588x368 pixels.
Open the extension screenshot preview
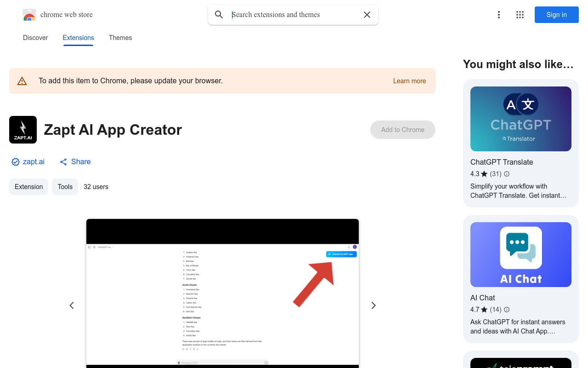222,293
